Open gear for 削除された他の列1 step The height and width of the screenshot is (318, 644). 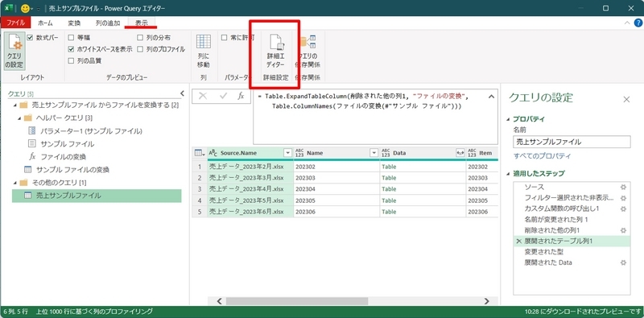[623, 230]
